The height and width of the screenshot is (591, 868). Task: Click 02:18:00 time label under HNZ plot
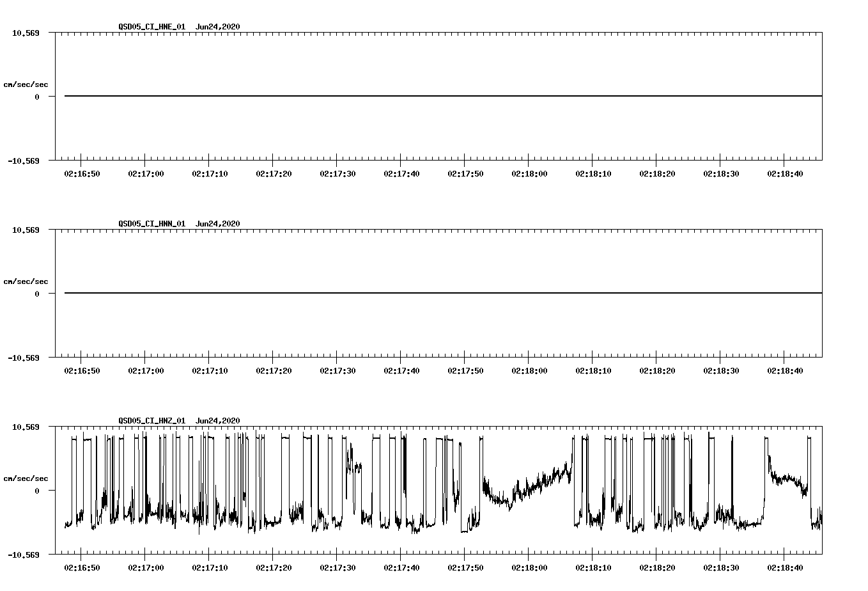529,567
